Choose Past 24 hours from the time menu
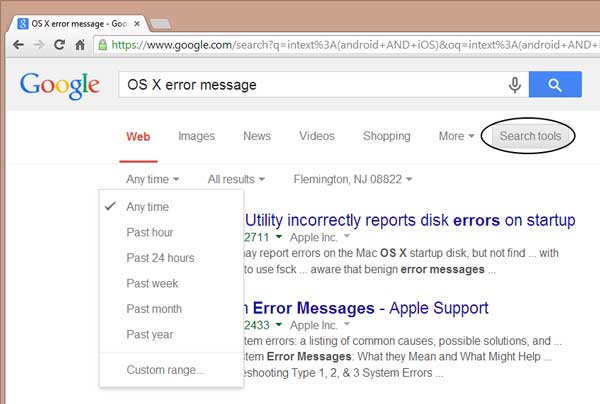The image size is (600, 404). [x=171, y=258]
